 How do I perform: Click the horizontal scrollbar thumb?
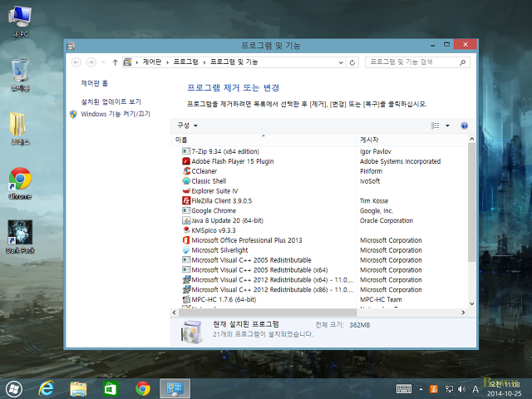click(268, 313)
